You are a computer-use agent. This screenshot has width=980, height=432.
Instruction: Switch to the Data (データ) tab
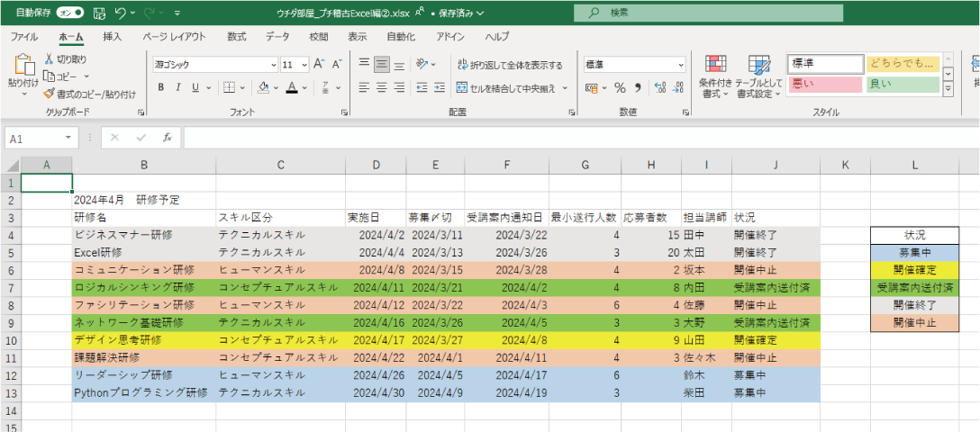(x=277, y=37)
